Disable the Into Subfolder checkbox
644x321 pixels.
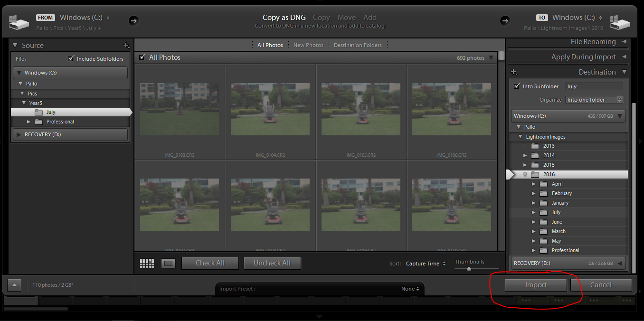pyautogui.click(x=517, y=86)
